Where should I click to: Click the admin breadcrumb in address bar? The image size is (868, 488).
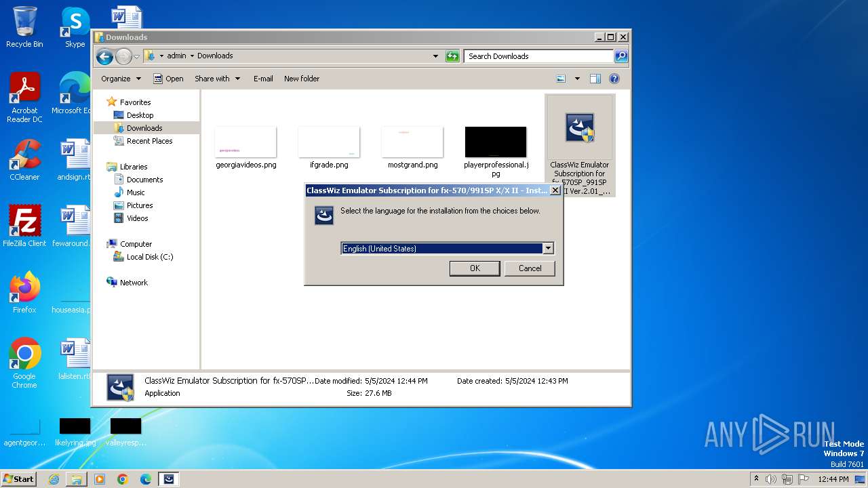click(x=176, y=56)
